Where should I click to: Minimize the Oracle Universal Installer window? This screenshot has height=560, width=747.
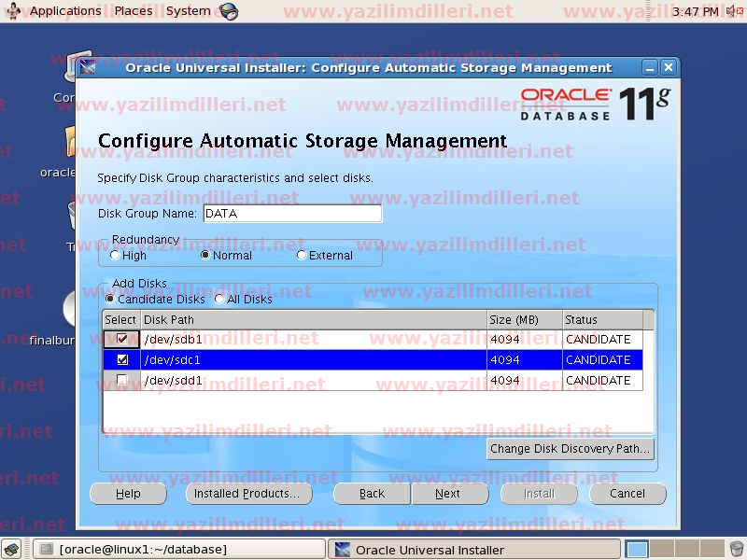[x=650, y=67]
